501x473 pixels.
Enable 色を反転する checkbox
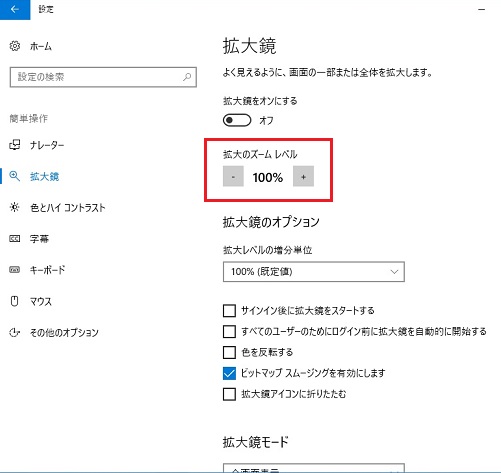[x=229, y=352]
